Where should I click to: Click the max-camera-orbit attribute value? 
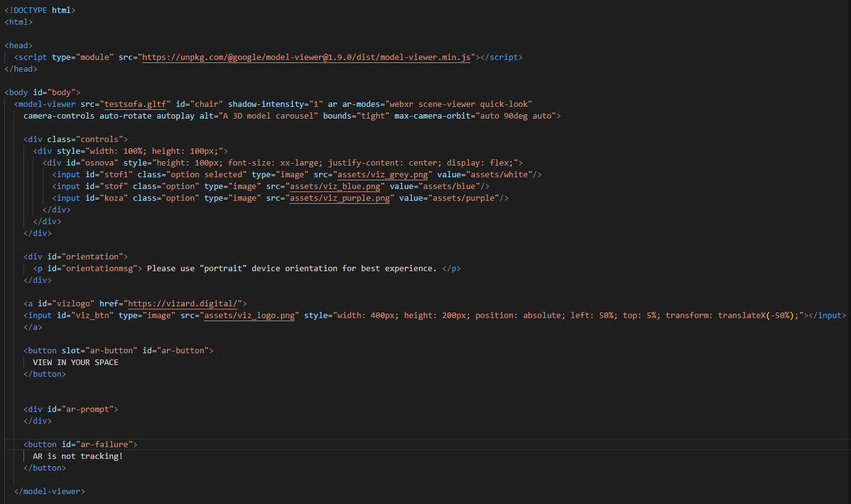tap(515, 115)
